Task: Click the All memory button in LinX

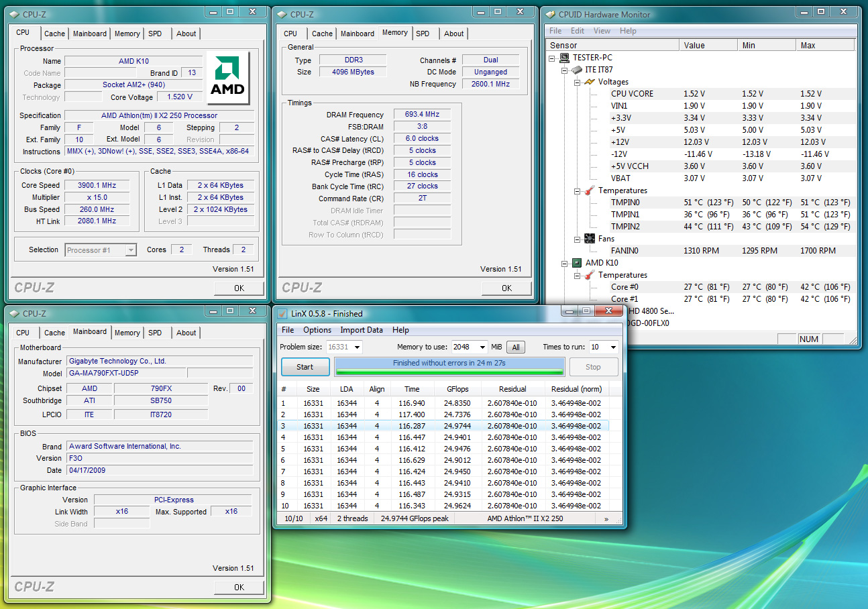Action: coord(516,347)
